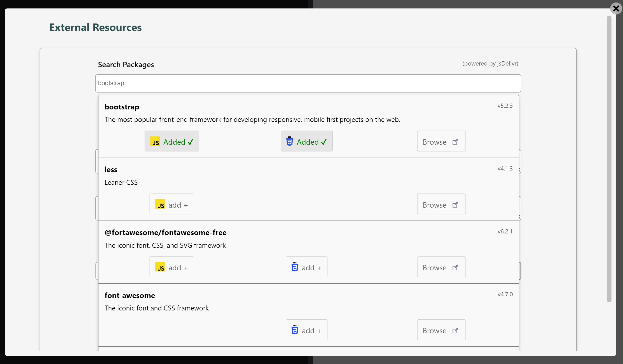Viewport: 623px width, 364px height.
Task: Open Browse for @fortawesome/fontawesome-free
Action: [441, 267]
